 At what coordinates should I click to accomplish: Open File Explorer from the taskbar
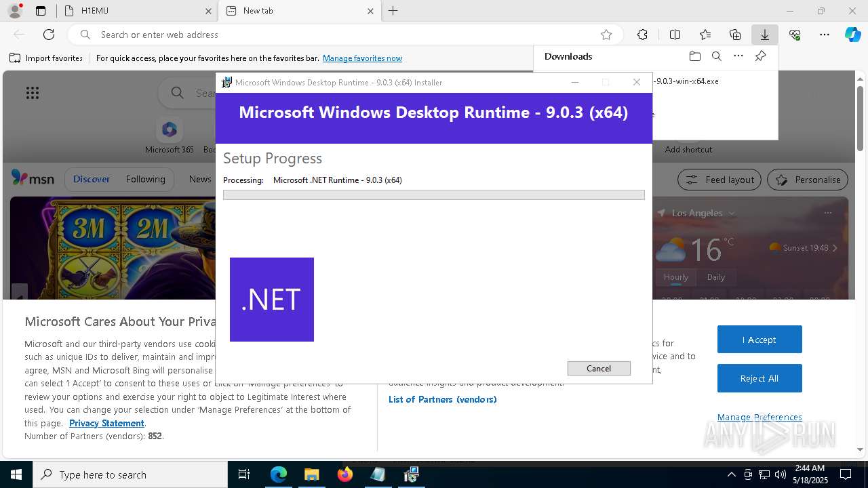click(311, 474)
